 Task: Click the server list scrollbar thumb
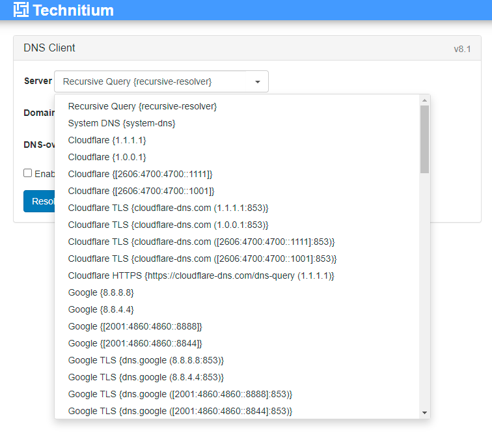424,139
